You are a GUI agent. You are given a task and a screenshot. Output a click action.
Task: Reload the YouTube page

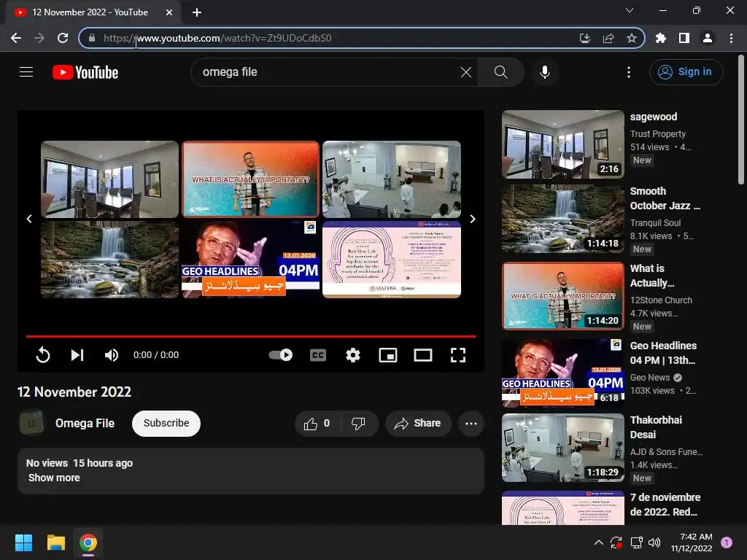pos(63,38)
